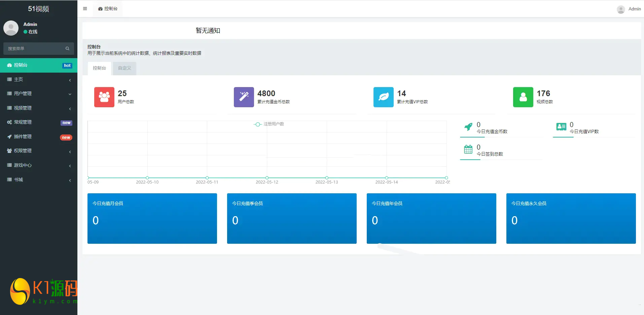Click the hot badge on 控制台
The image size is (644, 315).
coord(67,66)
